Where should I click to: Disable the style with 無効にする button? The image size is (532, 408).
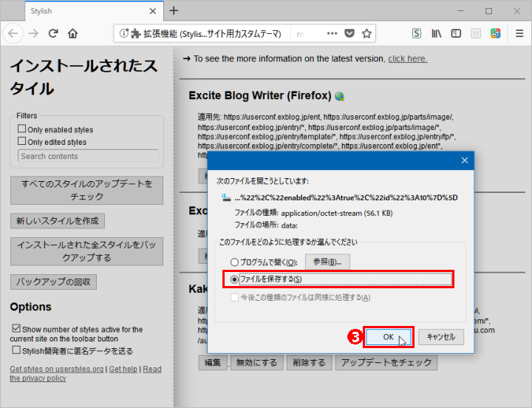[256, 362]
